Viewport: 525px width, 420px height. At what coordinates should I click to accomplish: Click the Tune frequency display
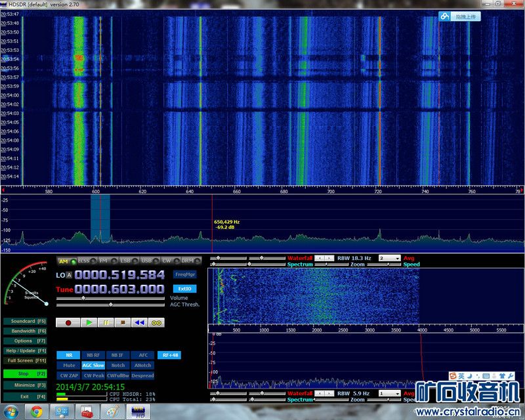(x=118, y=289)
